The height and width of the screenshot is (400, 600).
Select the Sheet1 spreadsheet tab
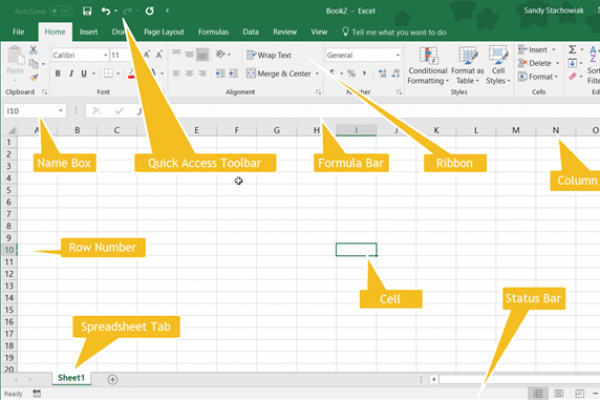coord(71,378)
